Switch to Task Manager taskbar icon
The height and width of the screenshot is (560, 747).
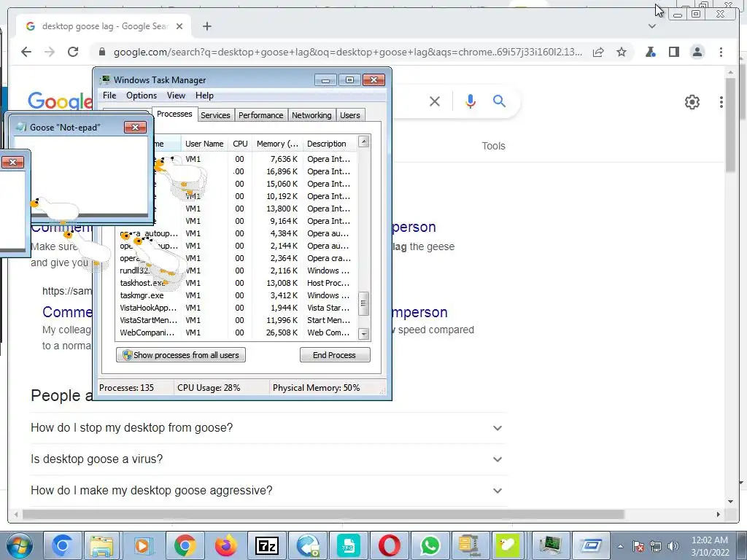click(x=550, y=545)
